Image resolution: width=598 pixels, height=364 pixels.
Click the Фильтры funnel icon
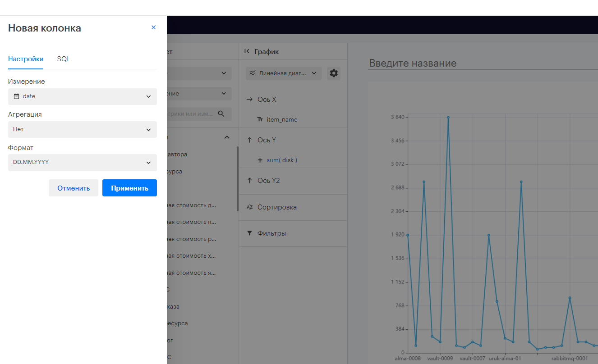[249, 233]
